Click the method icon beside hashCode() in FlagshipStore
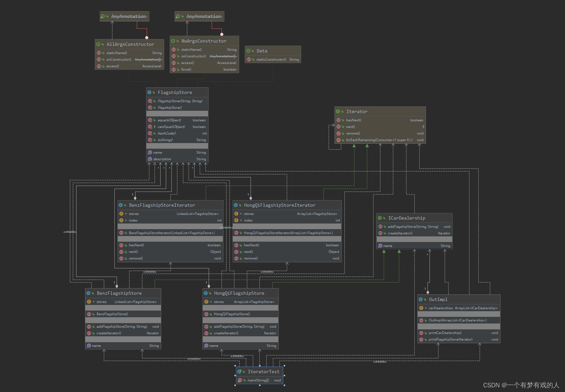The width and height of the screenshot is (565, 392). click(150, 134)
